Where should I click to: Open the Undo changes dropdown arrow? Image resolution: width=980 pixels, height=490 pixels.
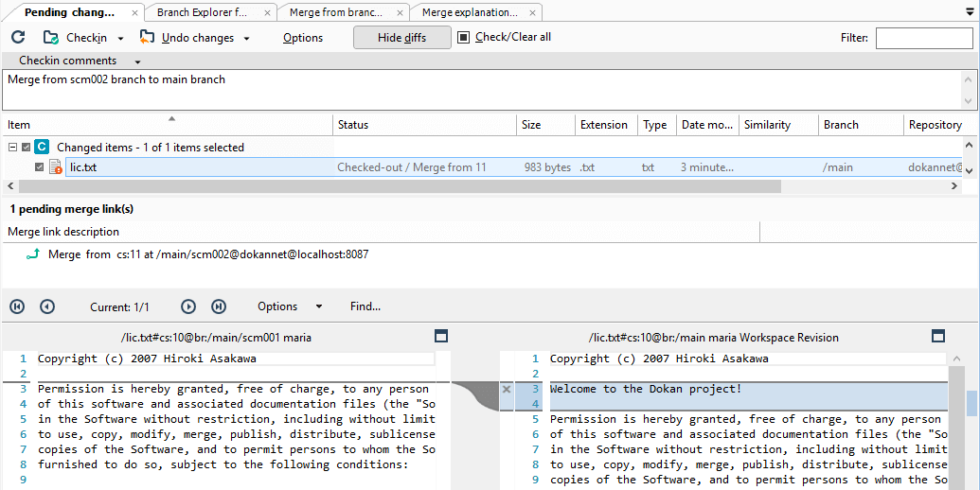pos(246,38)
